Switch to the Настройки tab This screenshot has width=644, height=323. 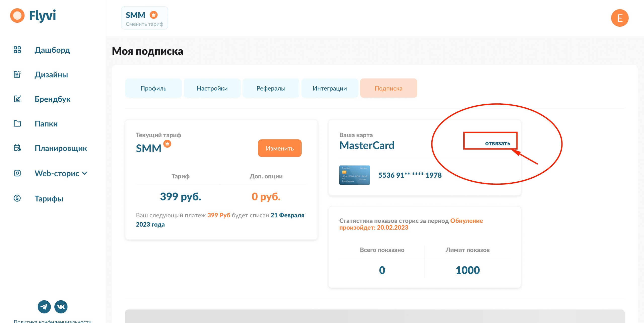[x=212, y=88]
